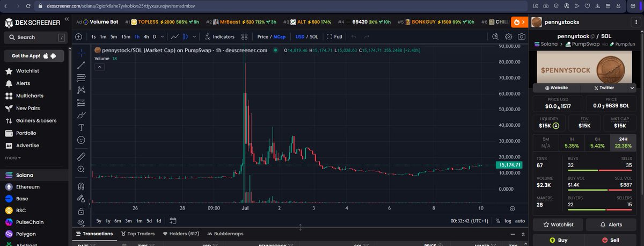Open the Bubblemaps tab
Image resolution: width=644 pixels, height=246 pixels.
[x=224, y=234]
